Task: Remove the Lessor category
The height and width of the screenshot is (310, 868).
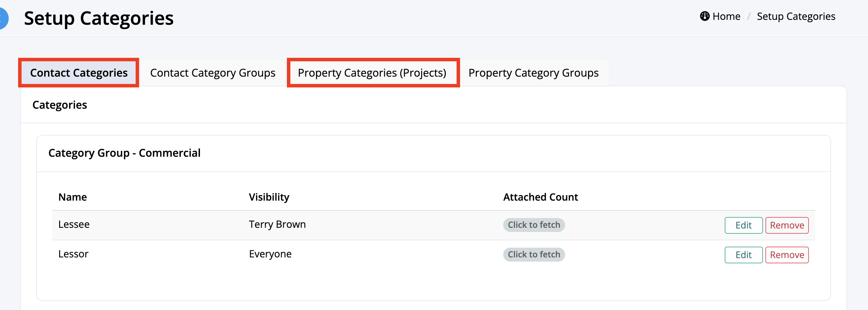Action: tap(787, 255)
